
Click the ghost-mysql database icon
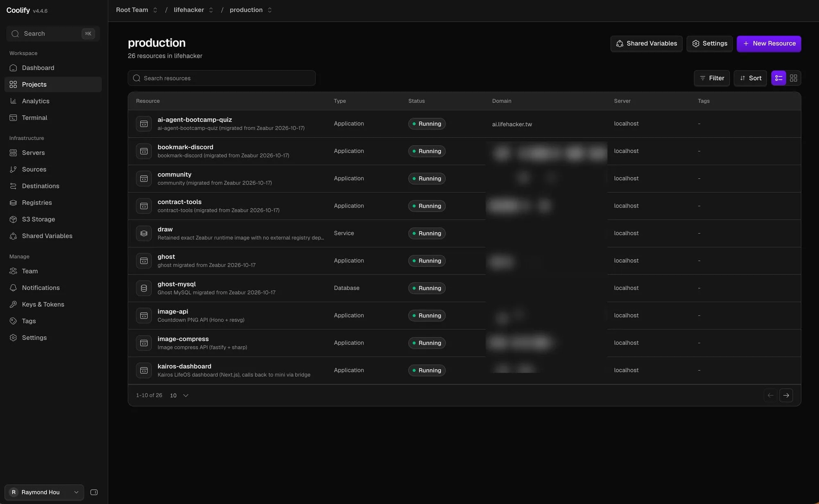[x=144, y=288]
